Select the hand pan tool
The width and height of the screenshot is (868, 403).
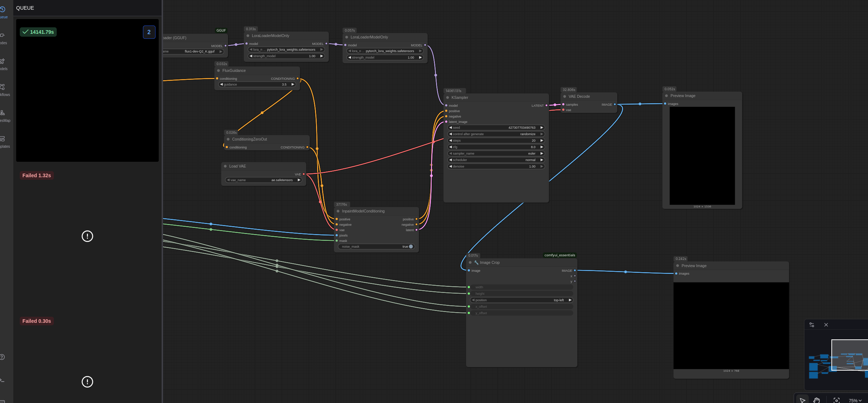(x=816, y=400)
